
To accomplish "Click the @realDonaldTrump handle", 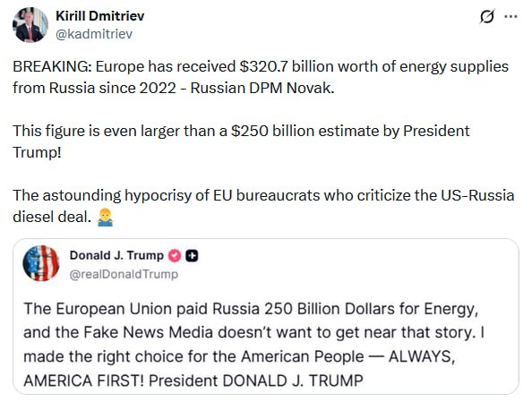I will [x=124, y=274].
